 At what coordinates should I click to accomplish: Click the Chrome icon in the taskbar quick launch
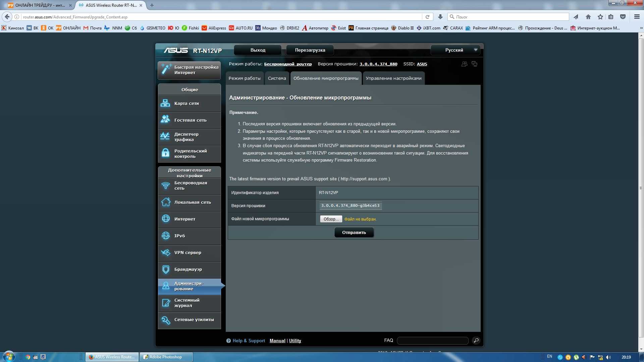(28, 357)
